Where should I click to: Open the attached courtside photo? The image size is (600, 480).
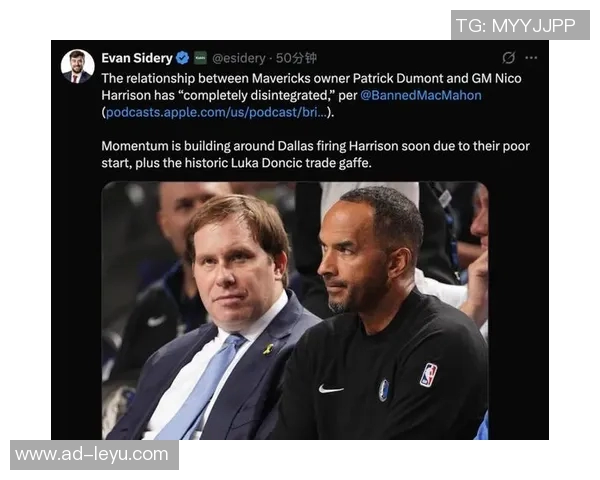tap(295, 310)
